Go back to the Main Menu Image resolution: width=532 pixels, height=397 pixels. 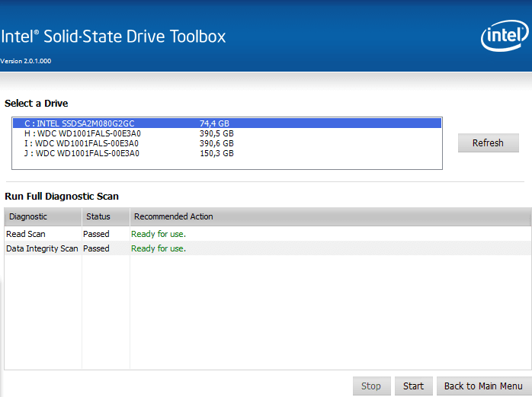click(484, 386)
